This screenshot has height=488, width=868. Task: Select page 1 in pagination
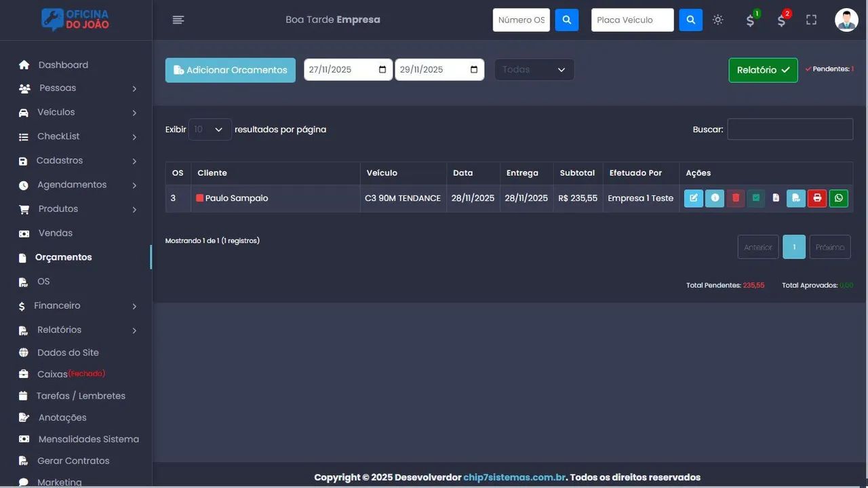click(x=794, y=247)
